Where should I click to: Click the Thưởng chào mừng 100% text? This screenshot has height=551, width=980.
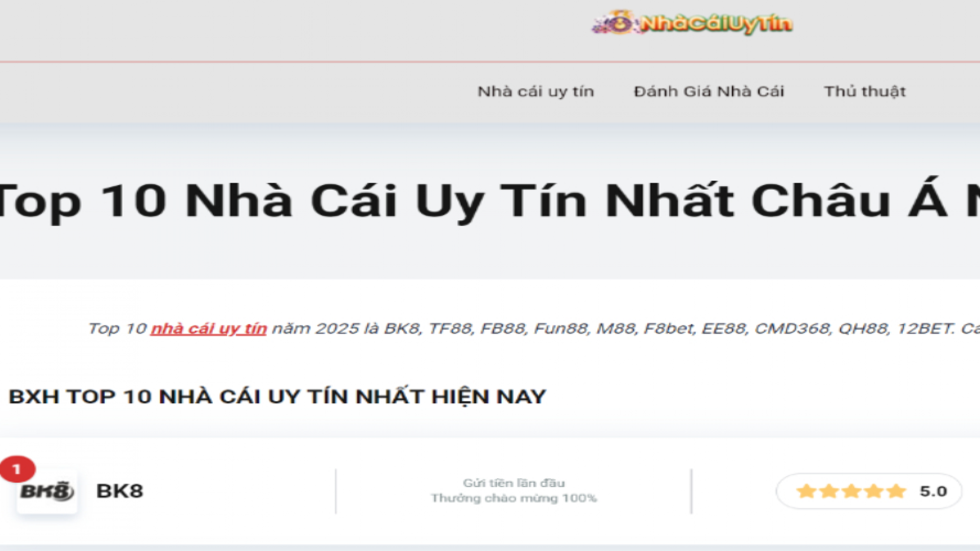click(x=514, y=498)
